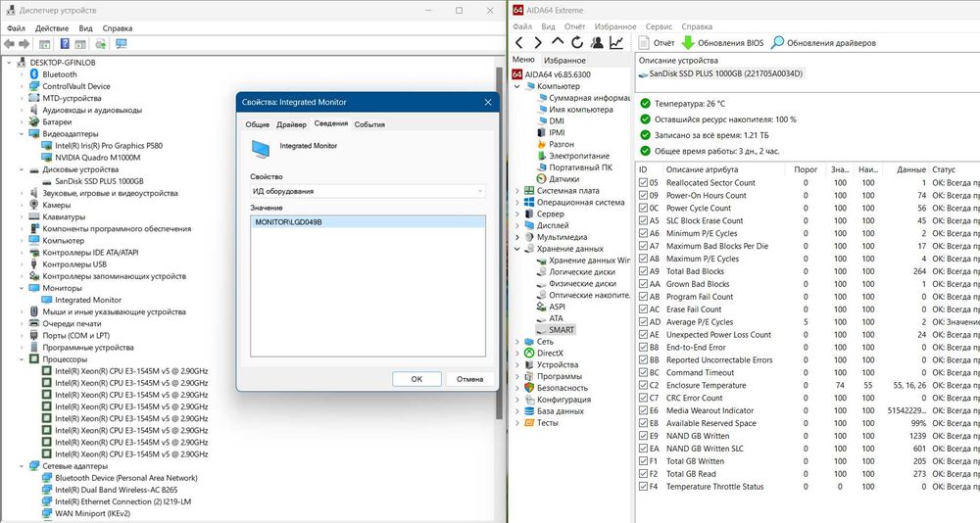This screenshot has width=980, height=523.
Task: Open Действие menu in Device Manager
Action: (52, 28)
